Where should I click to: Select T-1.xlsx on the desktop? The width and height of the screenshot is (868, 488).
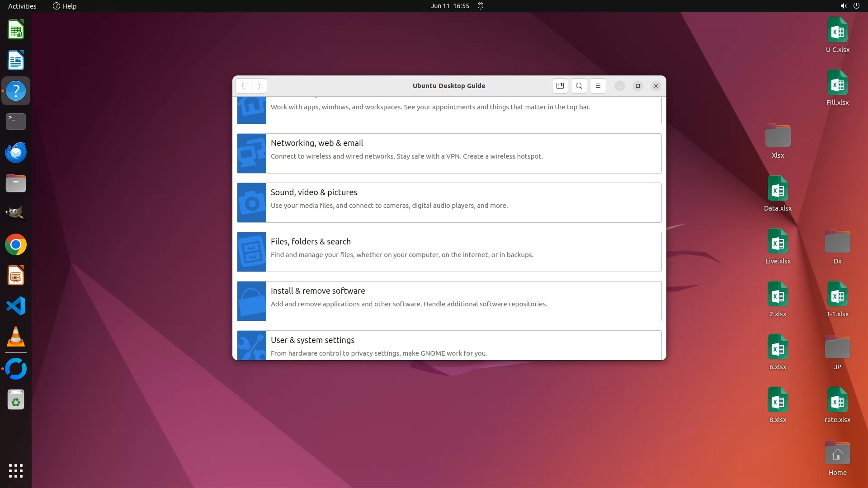[x=838, y=300]
